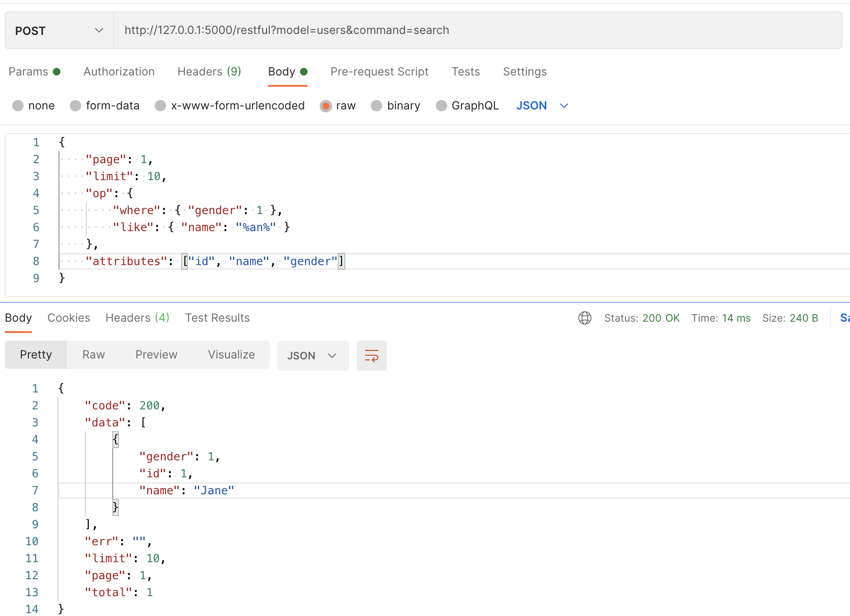Open the response Cookies tab

(x=68, y=318)
